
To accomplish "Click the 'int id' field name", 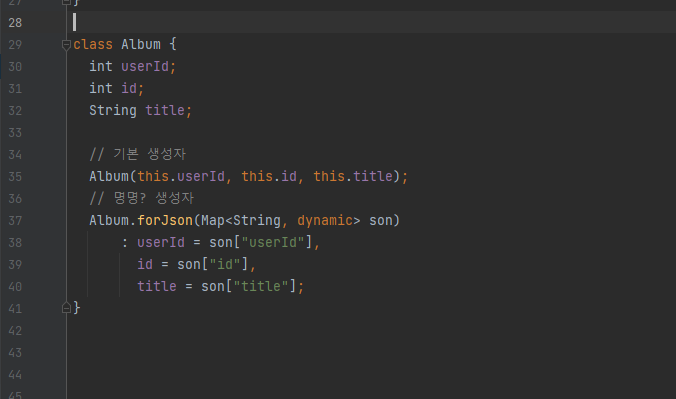I will (129, 88).
